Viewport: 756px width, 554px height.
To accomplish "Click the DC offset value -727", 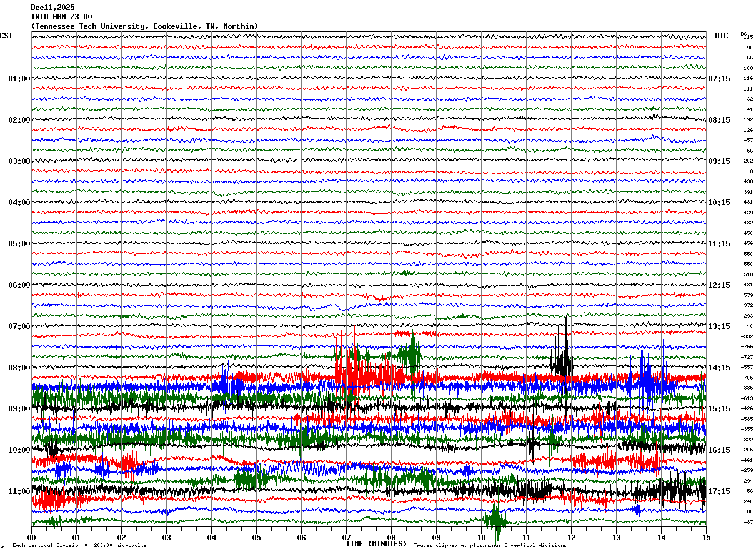I will (747, 357).
